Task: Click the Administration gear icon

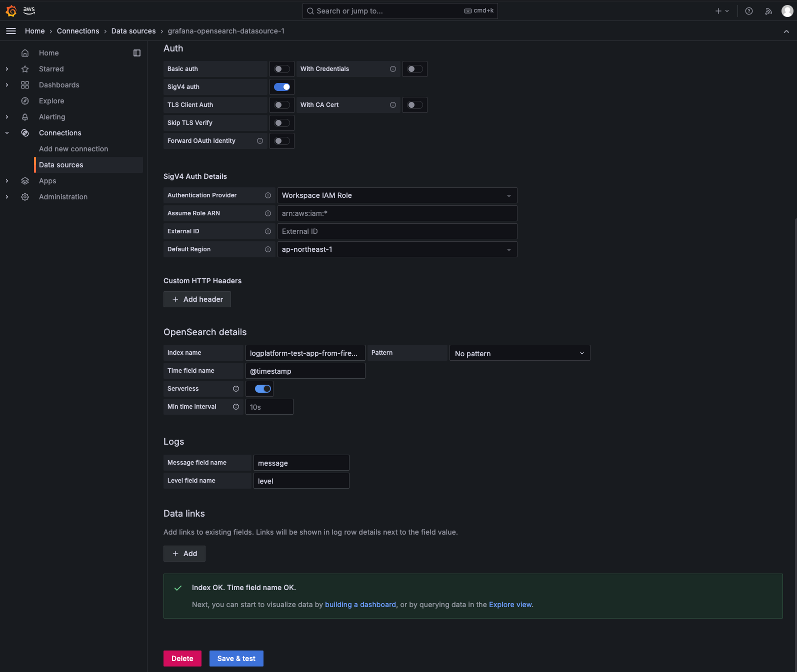Action: [25, 197]
